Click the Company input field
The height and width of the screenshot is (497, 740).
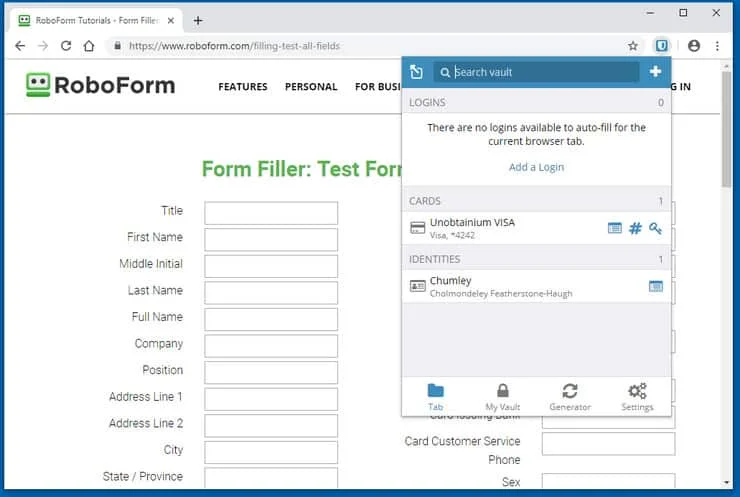[x=271, y=345]
